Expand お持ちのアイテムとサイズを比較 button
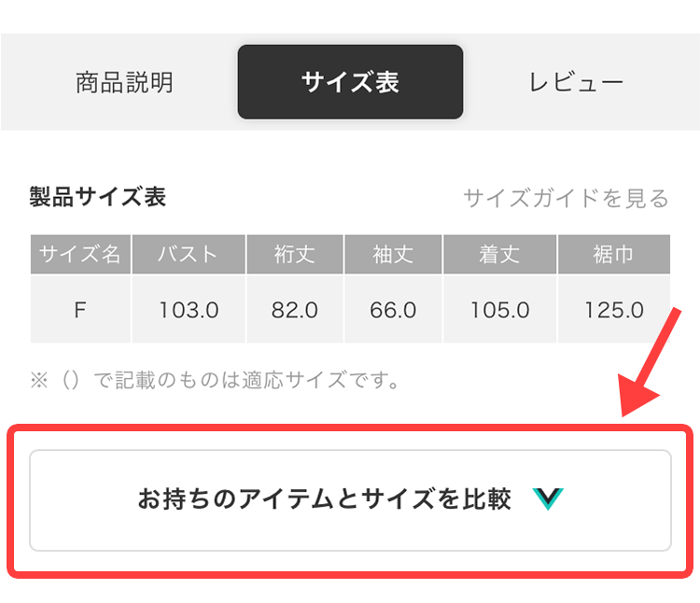 click(x=350, y=500)
